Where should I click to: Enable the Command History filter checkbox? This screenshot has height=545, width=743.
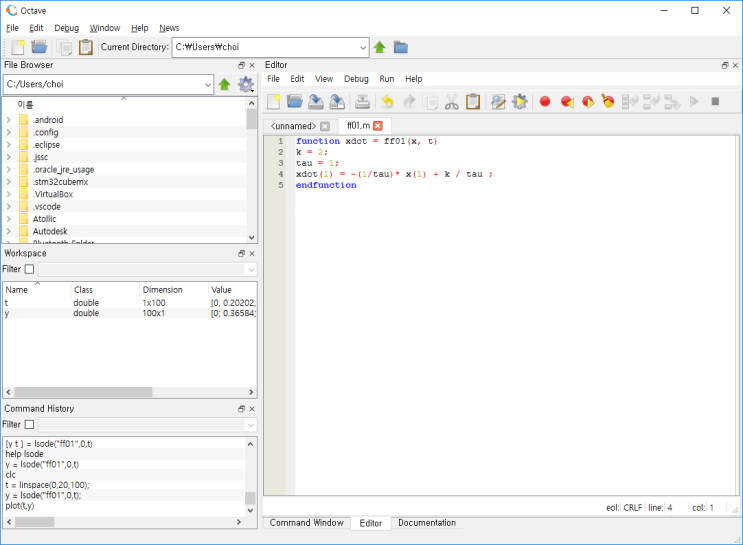point(29,424)
